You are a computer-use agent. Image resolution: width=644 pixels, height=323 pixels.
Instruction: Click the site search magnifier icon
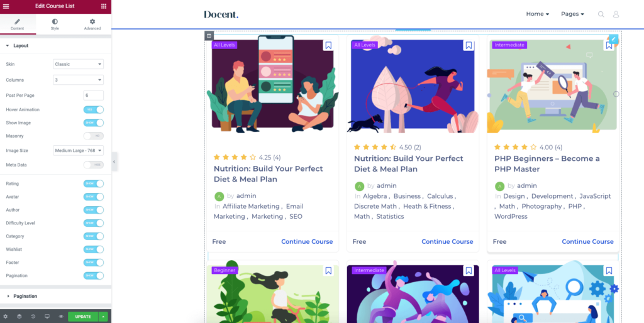tap(601, 14)
